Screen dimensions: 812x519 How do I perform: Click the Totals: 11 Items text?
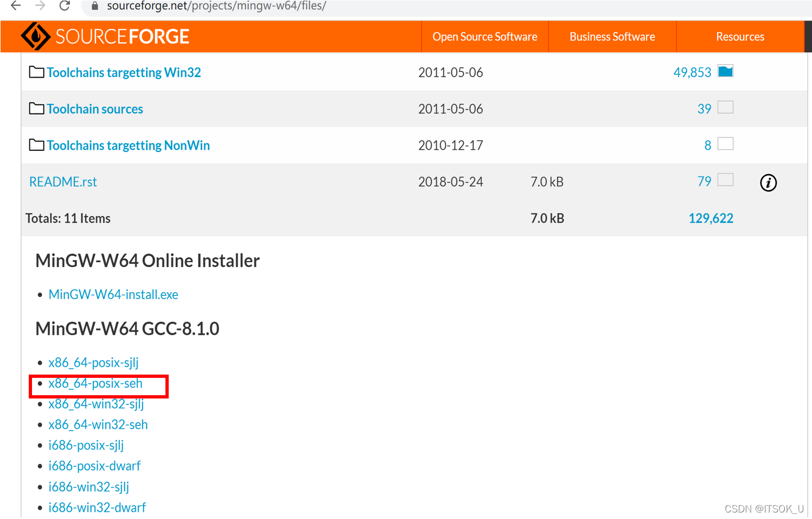coord(68,218)
